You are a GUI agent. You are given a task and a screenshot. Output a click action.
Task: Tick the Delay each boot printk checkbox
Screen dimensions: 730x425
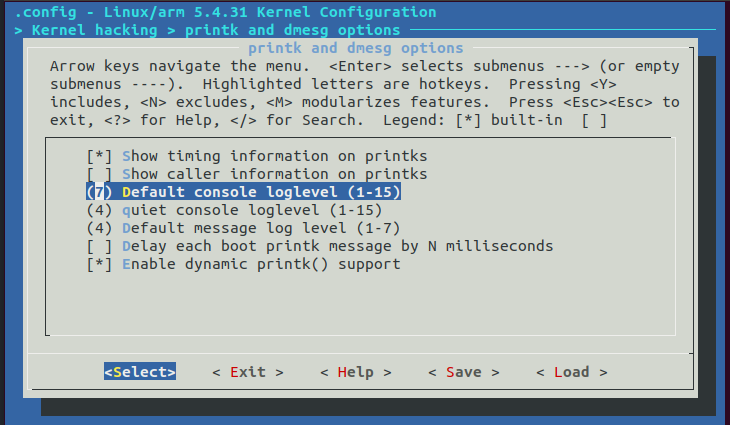point(98,246)
